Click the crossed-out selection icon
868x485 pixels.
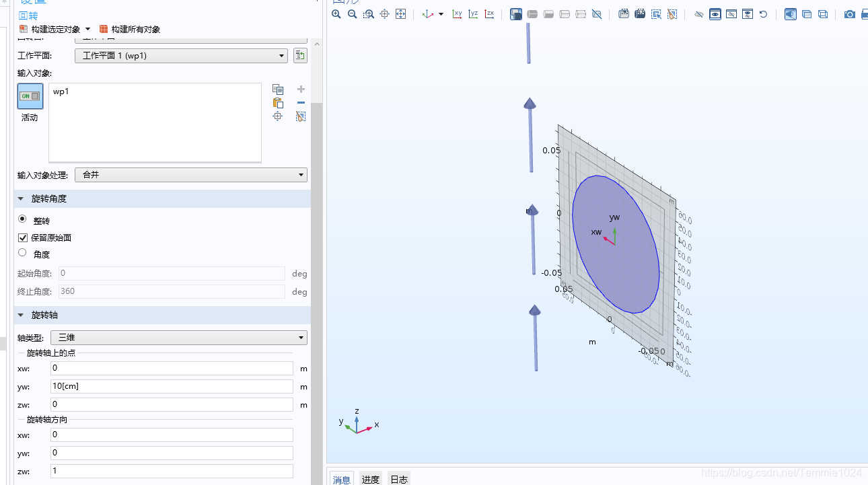(x=597, y=14)
